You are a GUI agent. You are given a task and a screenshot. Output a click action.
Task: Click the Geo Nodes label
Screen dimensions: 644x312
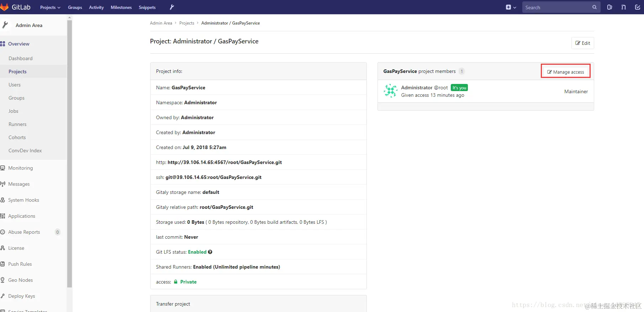(21, 280)
